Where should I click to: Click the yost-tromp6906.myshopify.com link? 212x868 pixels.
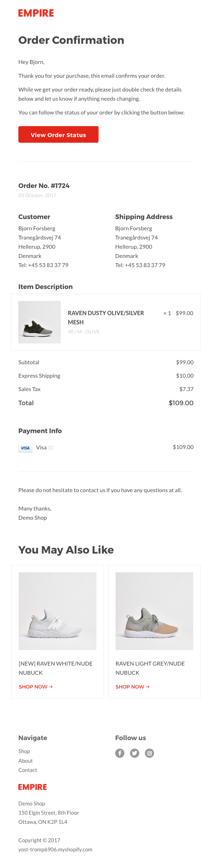coord(55,849)
